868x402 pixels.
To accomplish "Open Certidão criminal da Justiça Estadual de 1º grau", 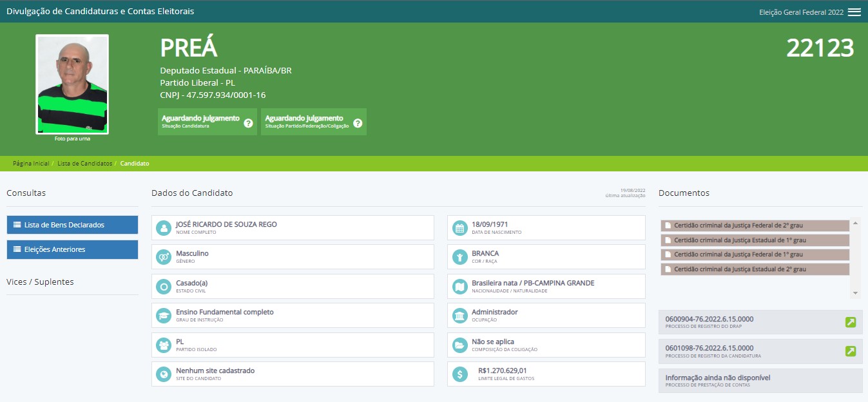I will (755, 240).
